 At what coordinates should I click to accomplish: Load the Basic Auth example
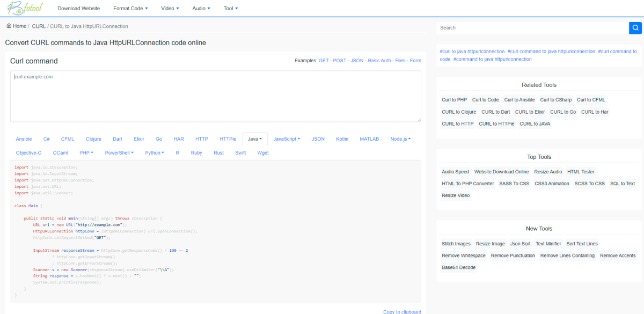(x=379, y=61)
